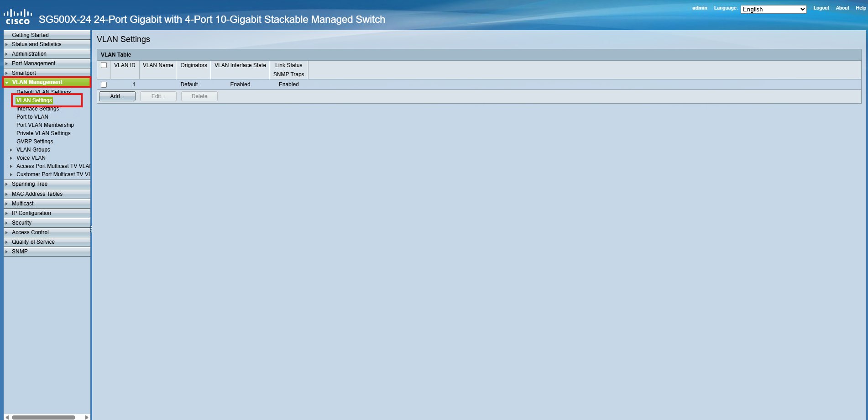Click the Logout link
The height and width of the screenshot is (420, 868).
click(x=821, y=8)
